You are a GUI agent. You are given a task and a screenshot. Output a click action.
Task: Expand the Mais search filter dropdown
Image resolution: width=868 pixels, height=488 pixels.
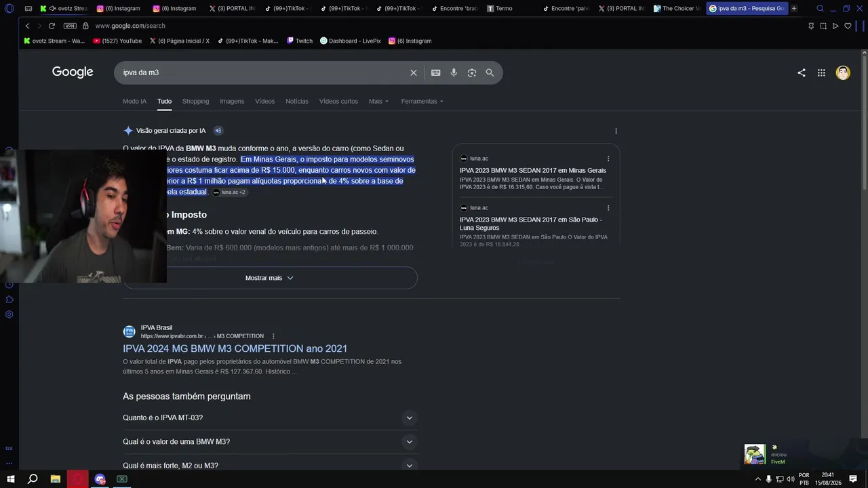pyautogui.click(x=378, y=102)
